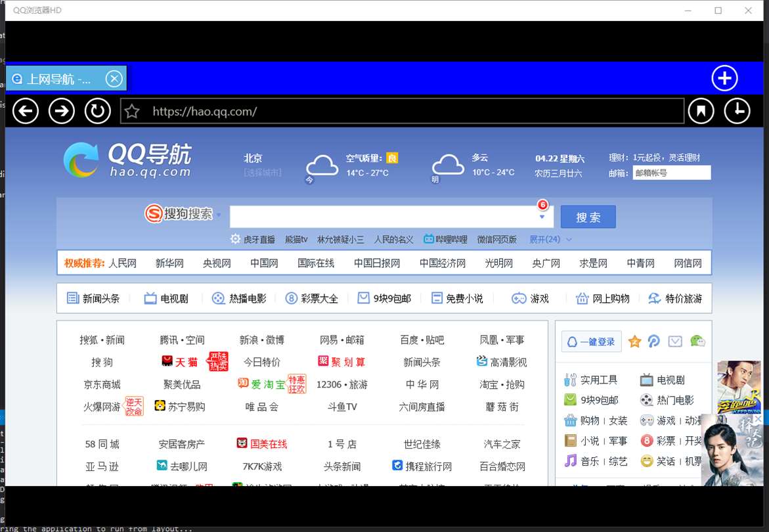The height and width of the screenshot is (532, 769).
Task: Go forward with the right arrow button
Action: point(61,111)
